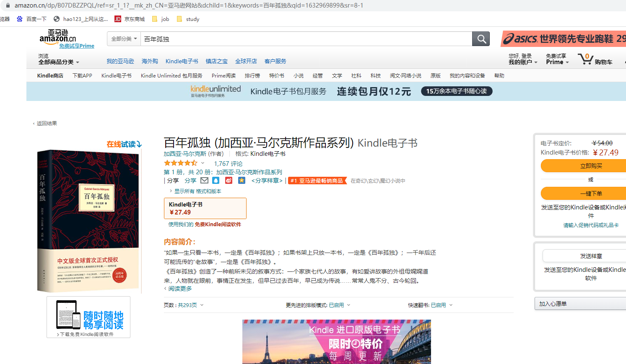Click 在线试读 link above cover

124,144
